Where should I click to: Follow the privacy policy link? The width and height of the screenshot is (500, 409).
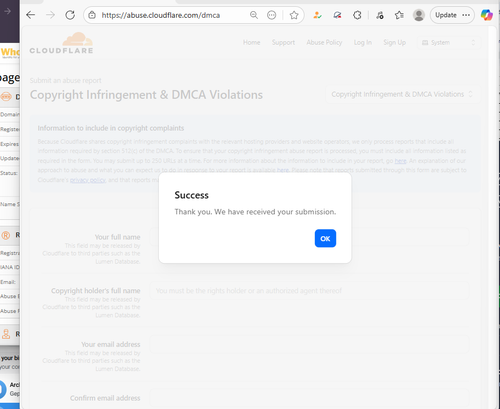pos(88,180)
